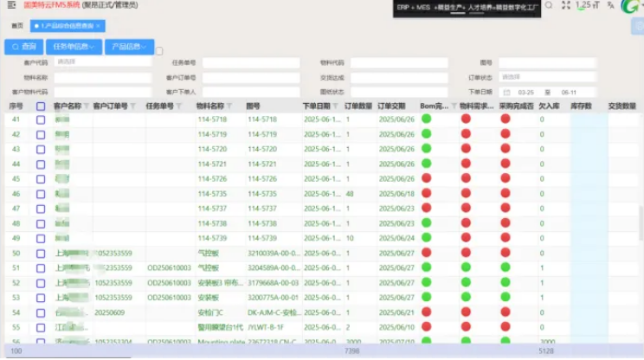The height and width of the screenshot is (360, 644).
Task: Tick the select-all checkbox in table header
Action: pos(41,106)
